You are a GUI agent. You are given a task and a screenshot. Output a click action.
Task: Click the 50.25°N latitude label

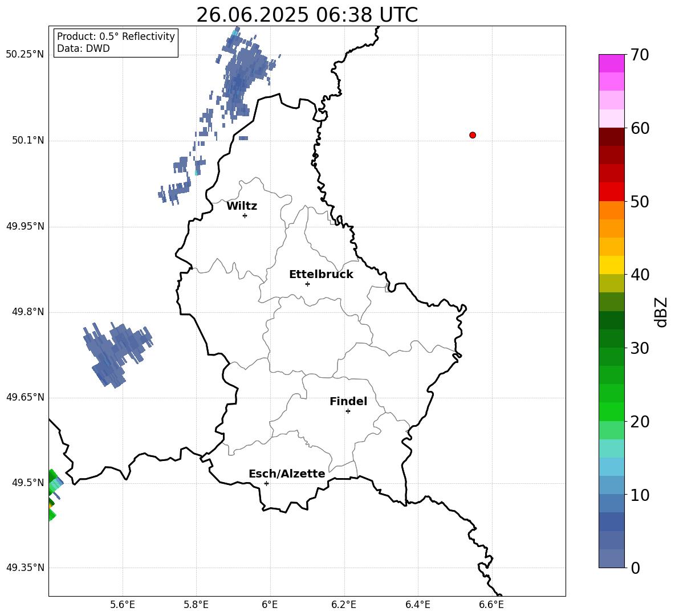(25, 55)
